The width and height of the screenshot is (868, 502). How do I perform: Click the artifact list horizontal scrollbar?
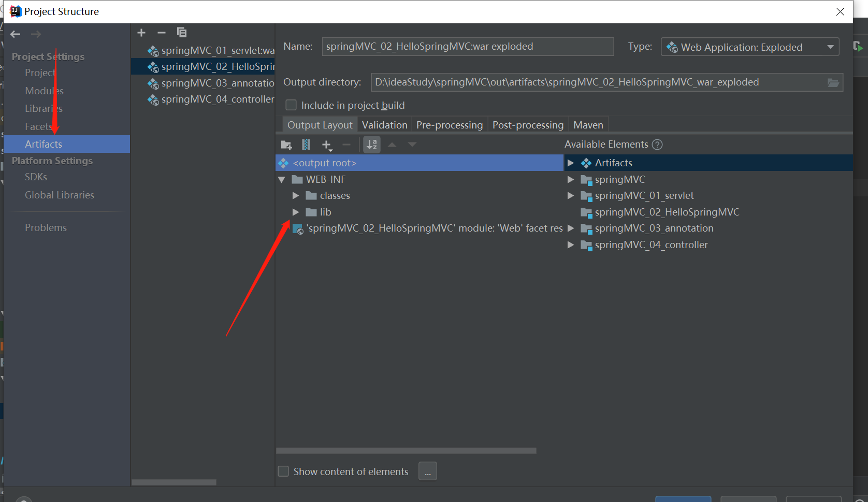(x=174, y=482)
